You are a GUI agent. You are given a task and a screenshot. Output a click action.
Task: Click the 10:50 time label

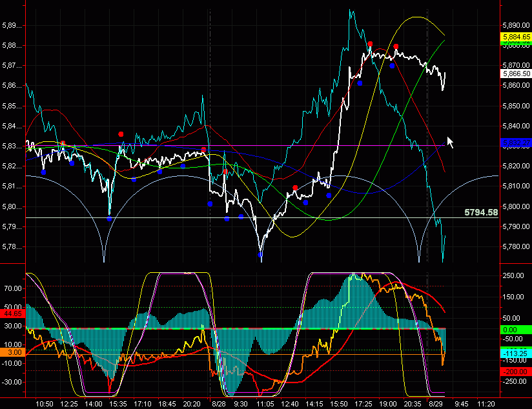click(x=45, y=404)
